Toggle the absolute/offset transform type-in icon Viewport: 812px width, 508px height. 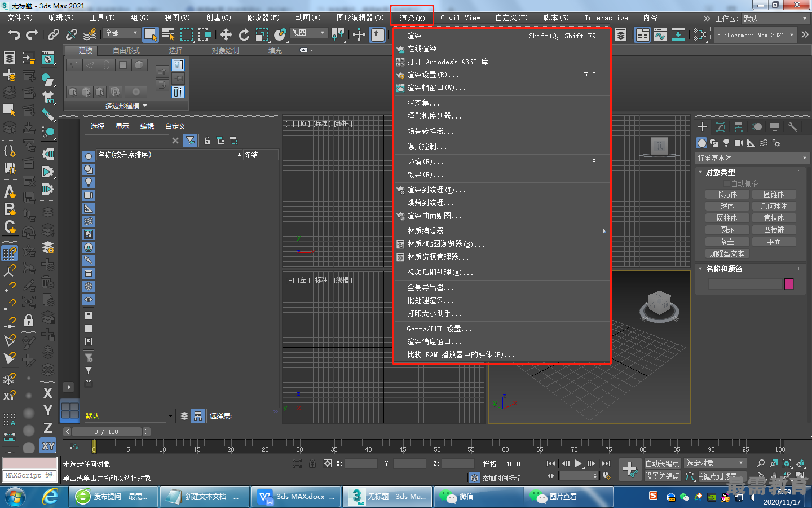point(327,463)
